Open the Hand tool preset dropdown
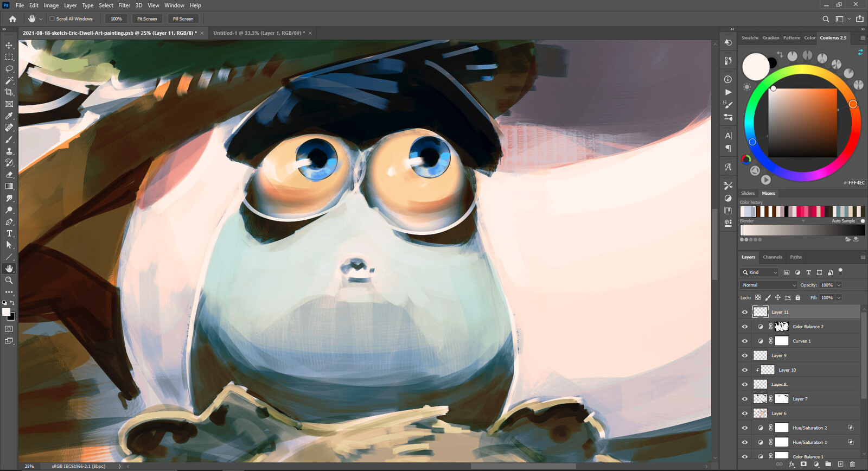The image size is (868, 471). [41, 19]
